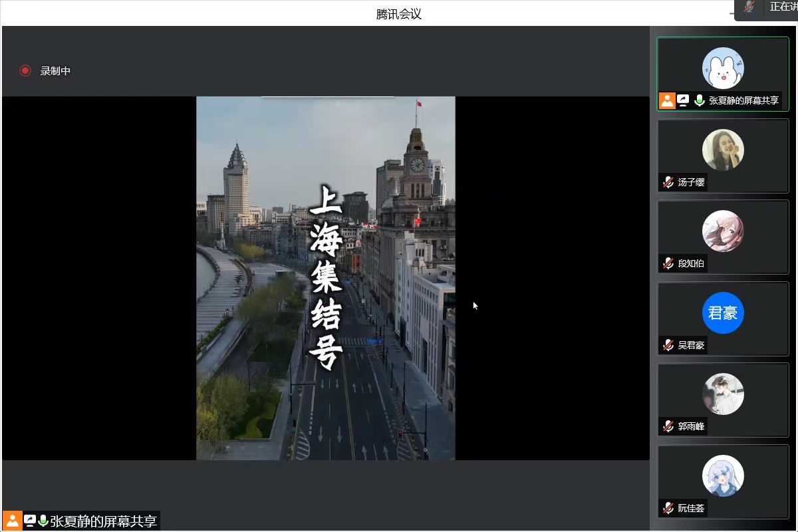798x532 pixels.
Task: Click the green microphone icon in 张夏静's participant tile
Action: (x=699, y=100)
